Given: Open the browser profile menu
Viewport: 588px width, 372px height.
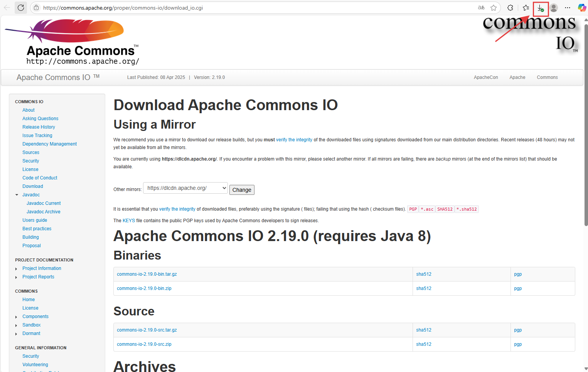Looking at the screenshot, I should point(554,8).
